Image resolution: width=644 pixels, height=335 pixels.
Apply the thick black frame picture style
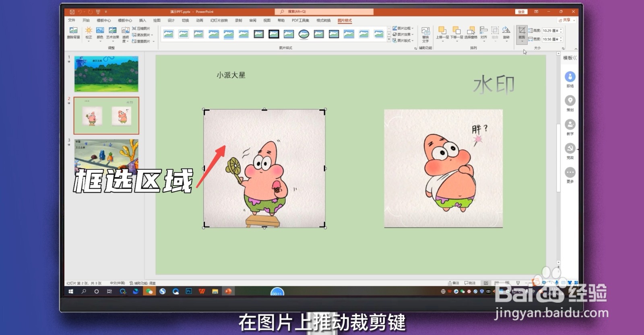(274, 34)
